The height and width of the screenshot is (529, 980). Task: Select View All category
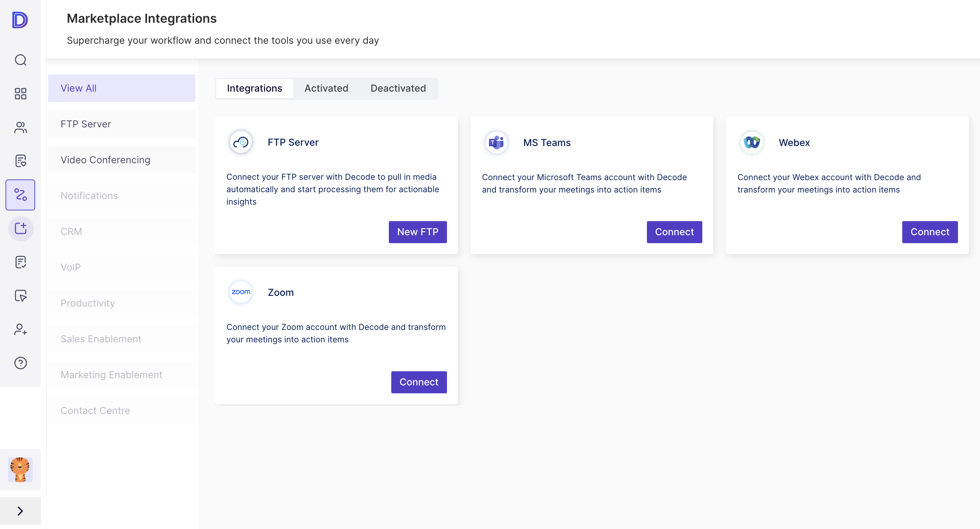122,89
